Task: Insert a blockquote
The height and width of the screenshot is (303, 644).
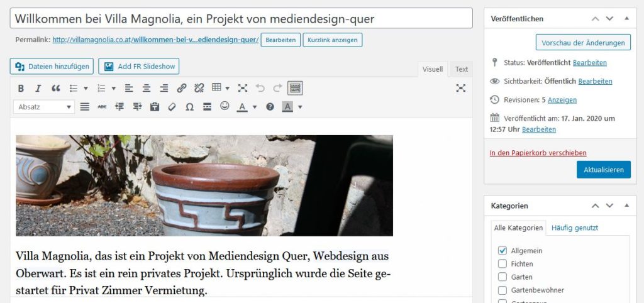Action: (56, 88)
